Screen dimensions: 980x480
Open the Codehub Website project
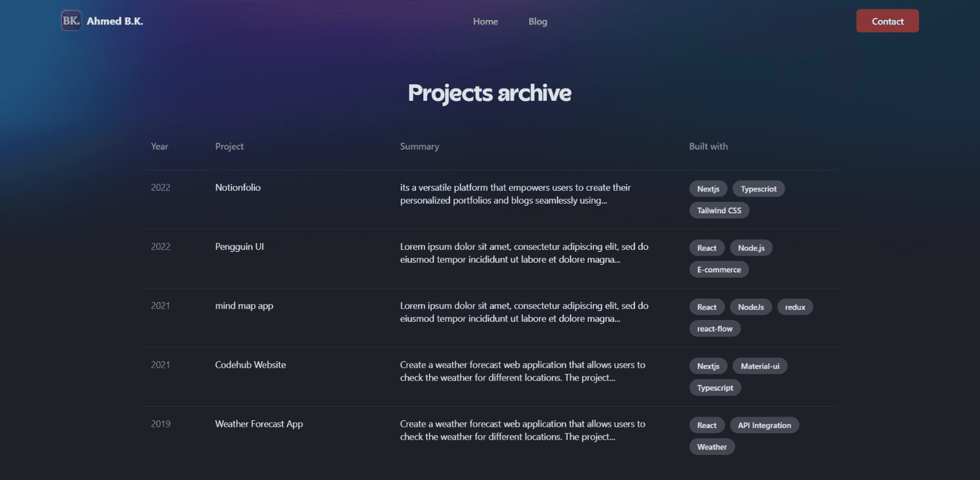(x=250, y=365)
